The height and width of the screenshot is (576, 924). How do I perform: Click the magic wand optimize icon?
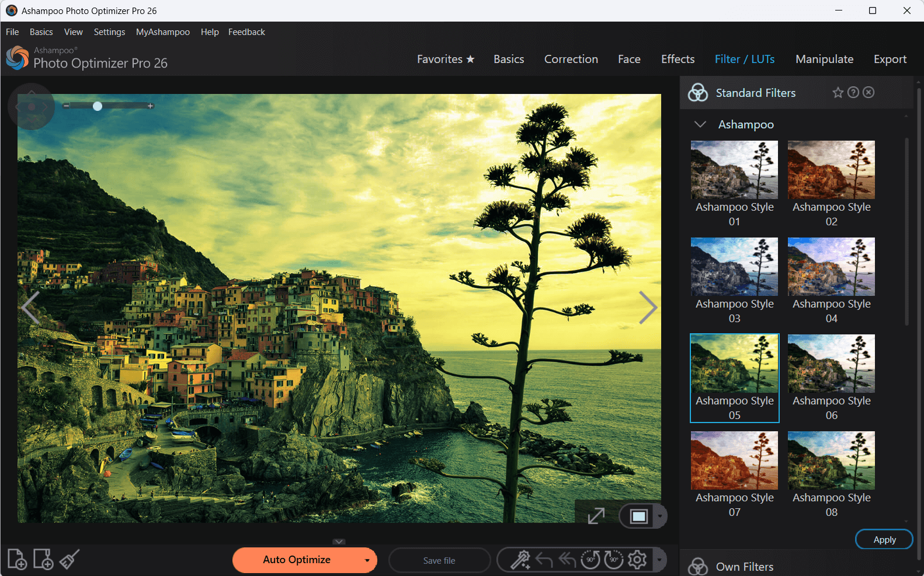520,560
